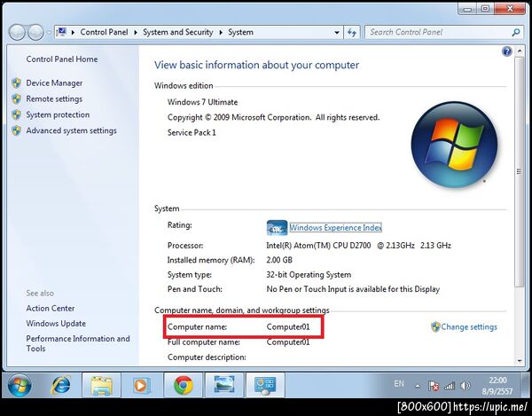Click the magnifier search icon
Image resolution: width=532 pixels, height=416 pixels.
(516, 33)
